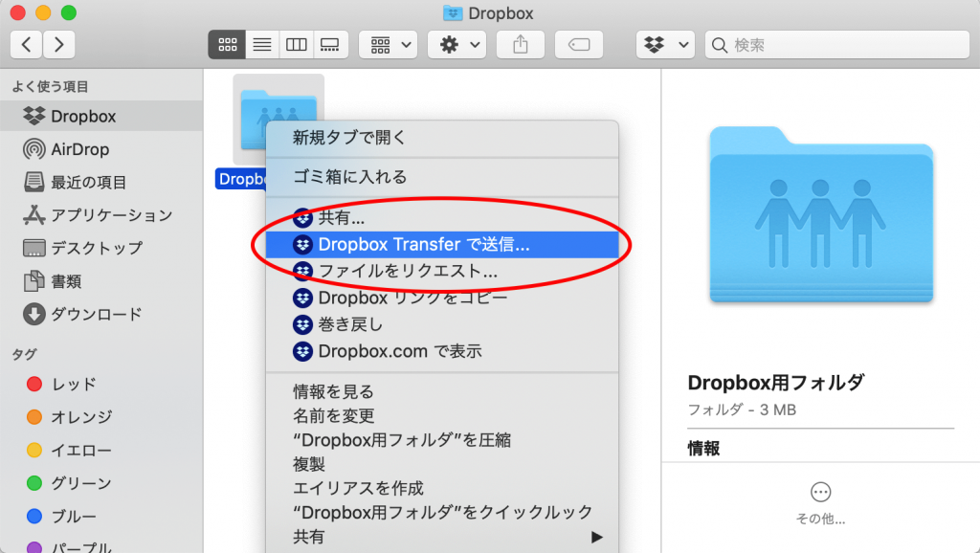This screenshot has height=553, width=980.
Task: Choose 複製 in context menu
Action: [442, 464]
